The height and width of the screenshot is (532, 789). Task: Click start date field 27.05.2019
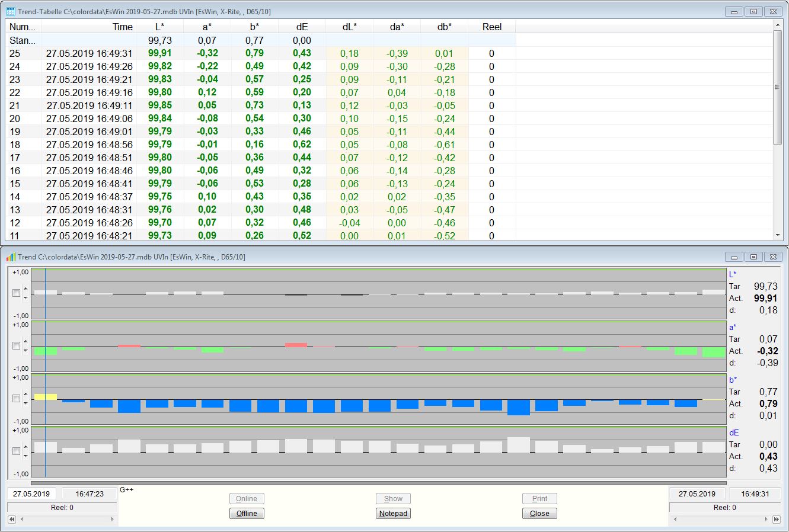(x=32, y=493)
